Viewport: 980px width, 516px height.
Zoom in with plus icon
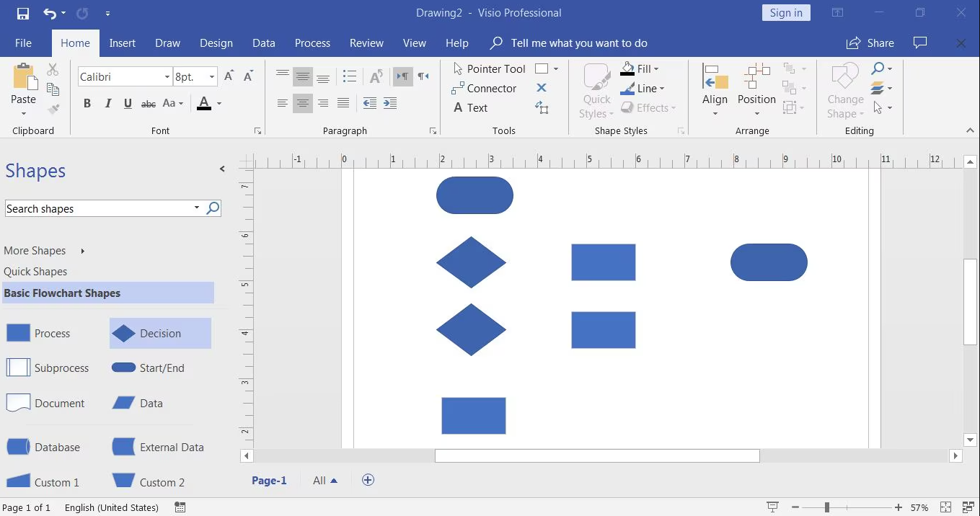point(899,507)
